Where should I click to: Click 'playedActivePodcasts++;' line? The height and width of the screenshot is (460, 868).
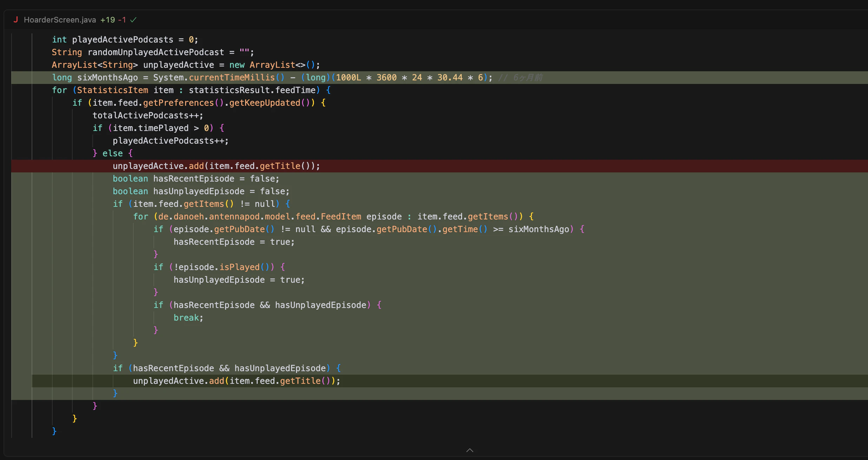coord(171,140)
